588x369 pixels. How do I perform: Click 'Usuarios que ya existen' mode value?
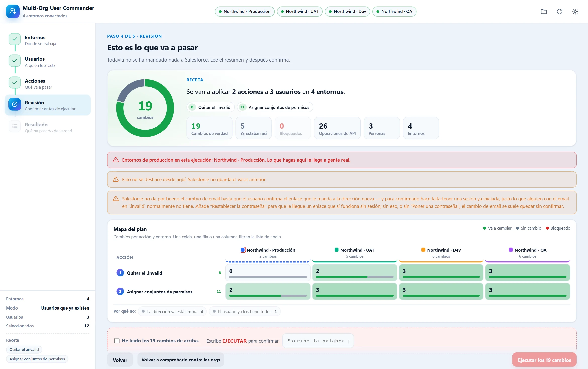click(x=65, y=308)
